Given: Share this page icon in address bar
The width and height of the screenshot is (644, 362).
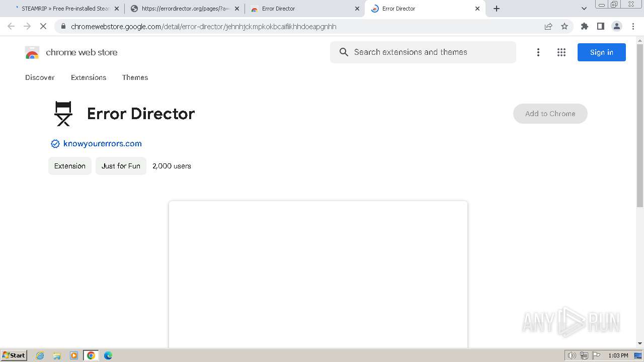Looking at the screenshot, I should pyautogui.click(x=548, y=27).
